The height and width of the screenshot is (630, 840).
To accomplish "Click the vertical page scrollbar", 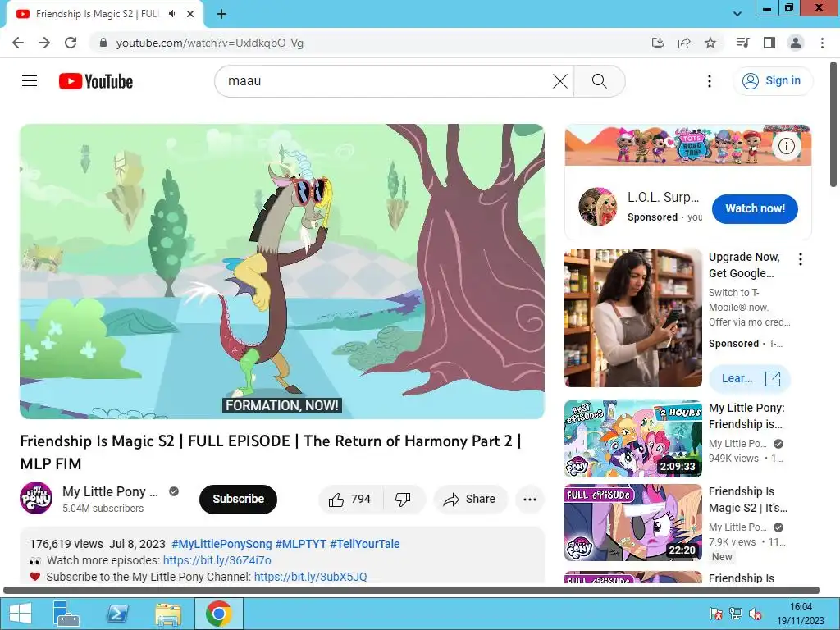I will tap(833, 125).
